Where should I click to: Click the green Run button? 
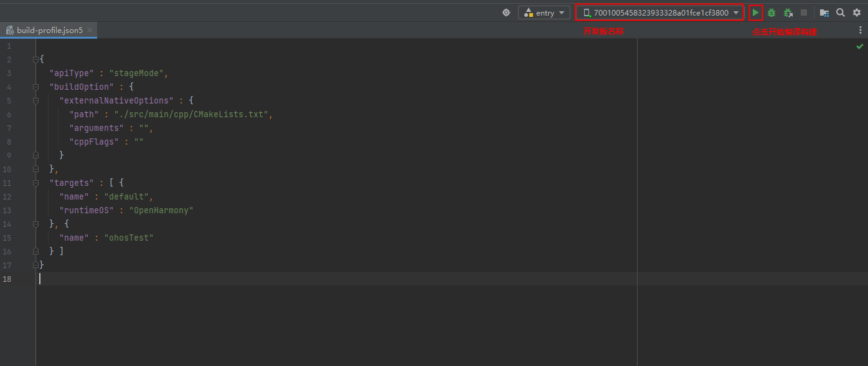pos(755,12)
